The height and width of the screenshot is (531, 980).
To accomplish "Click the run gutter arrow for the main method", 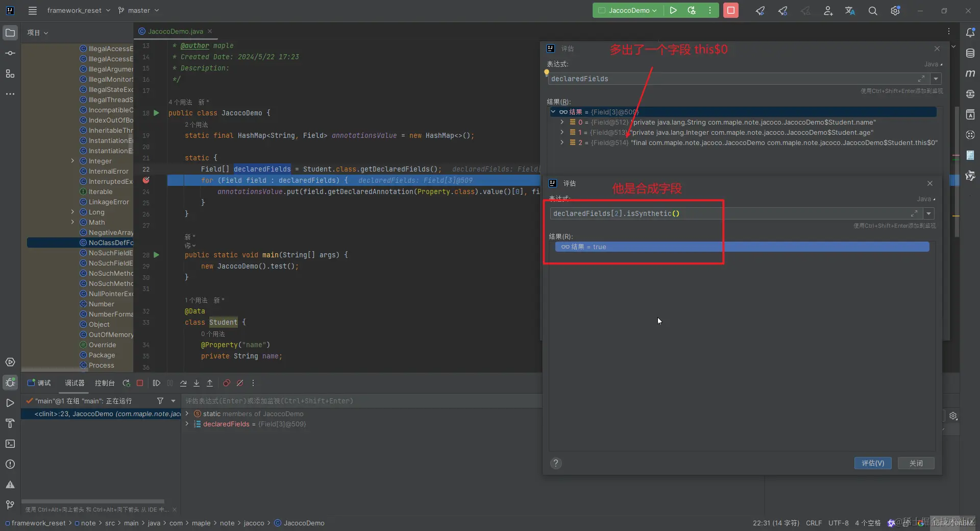I will [x=157, y=255].
